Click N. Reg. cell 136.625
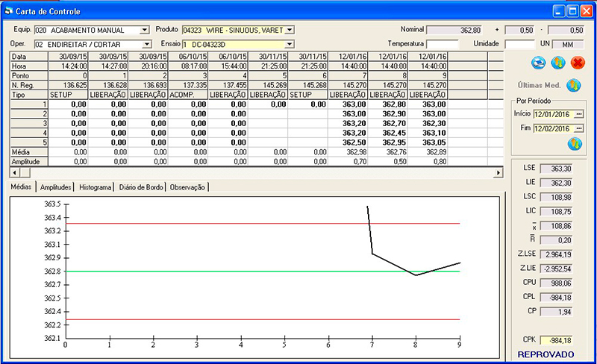597x364 pixels. tap(68, 85)
